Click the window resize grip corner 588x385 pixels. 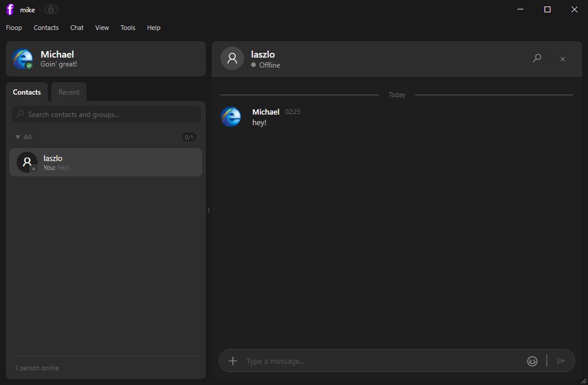point(584,381)
